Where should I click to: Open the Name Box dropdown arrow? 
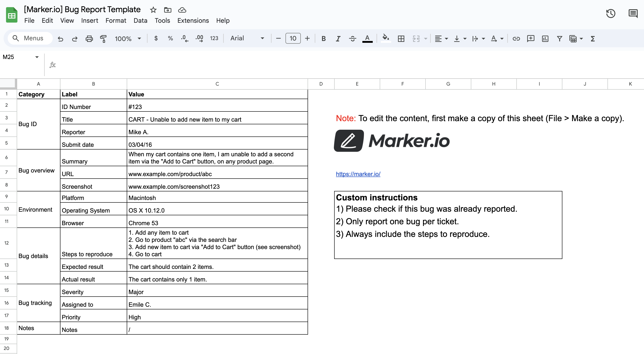37,57
